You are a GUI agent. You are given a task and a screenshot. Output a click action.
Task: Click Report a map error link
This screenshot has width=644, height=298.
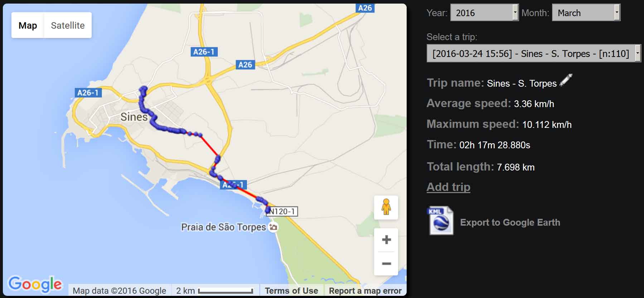point(365,291)
